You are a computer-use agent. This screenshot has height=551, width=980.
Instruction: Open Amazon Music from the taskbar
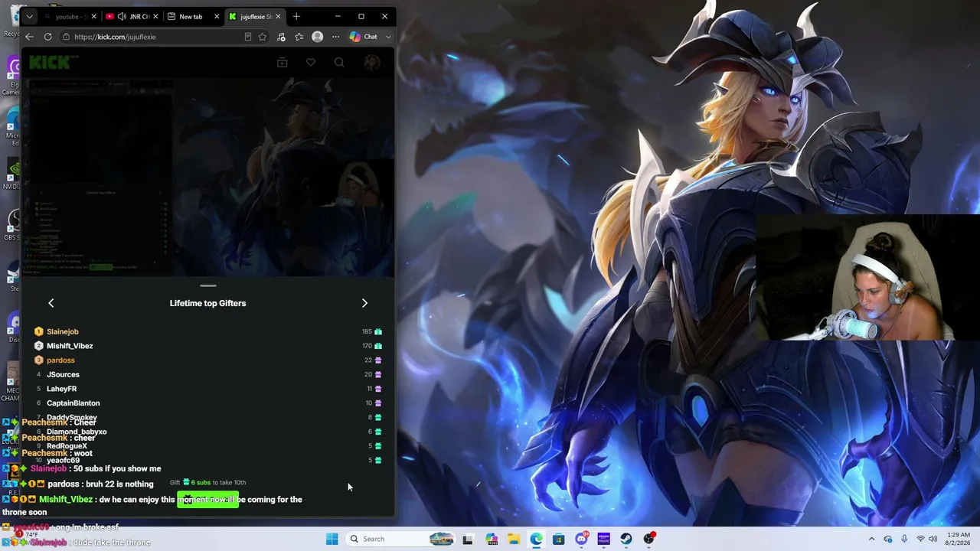tap(603, 539)
